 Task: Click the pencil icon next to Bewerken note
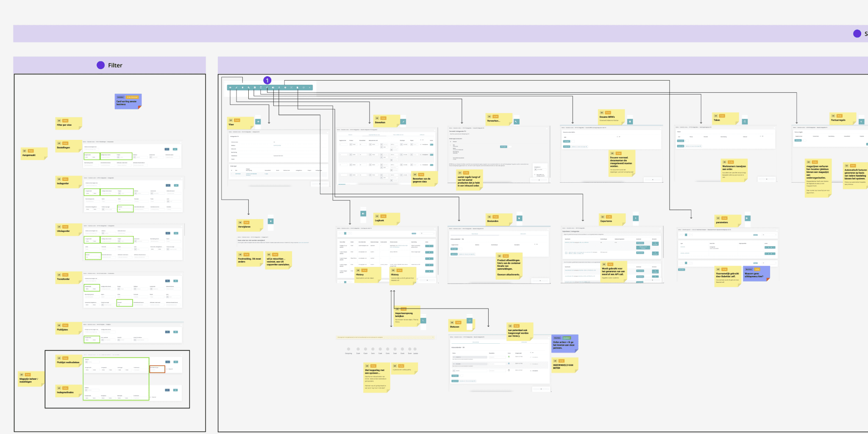(403, 122)
